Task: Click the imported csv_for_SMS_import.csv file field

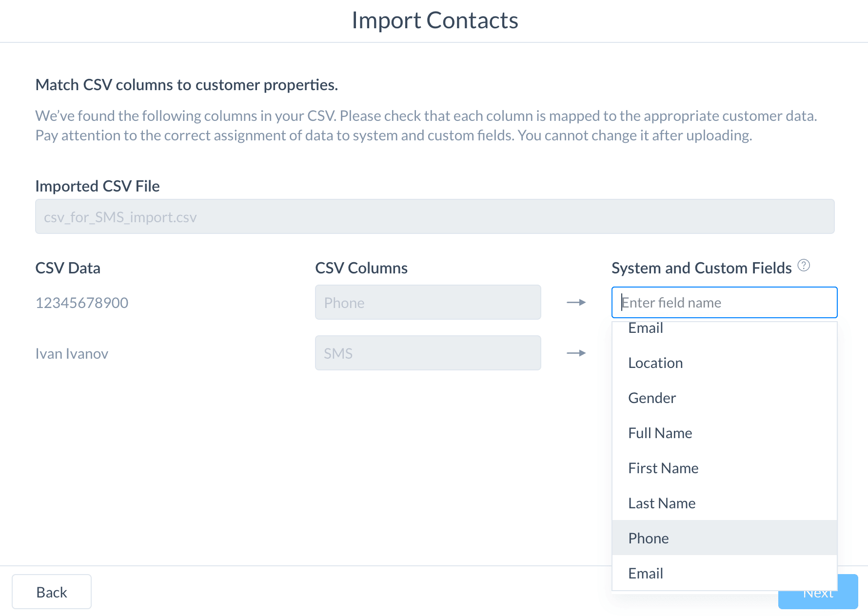Action: coord(435,216)
